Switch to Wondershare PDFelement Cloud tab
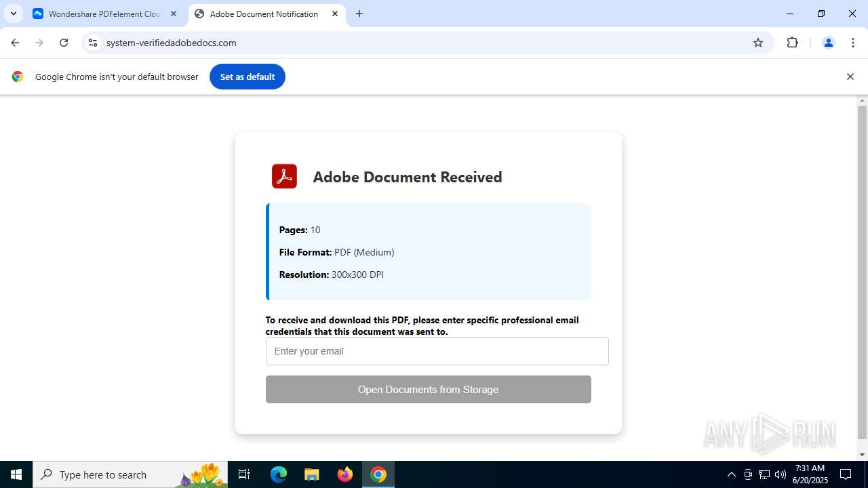Screen dimensions: 868x488 [105, 14]
